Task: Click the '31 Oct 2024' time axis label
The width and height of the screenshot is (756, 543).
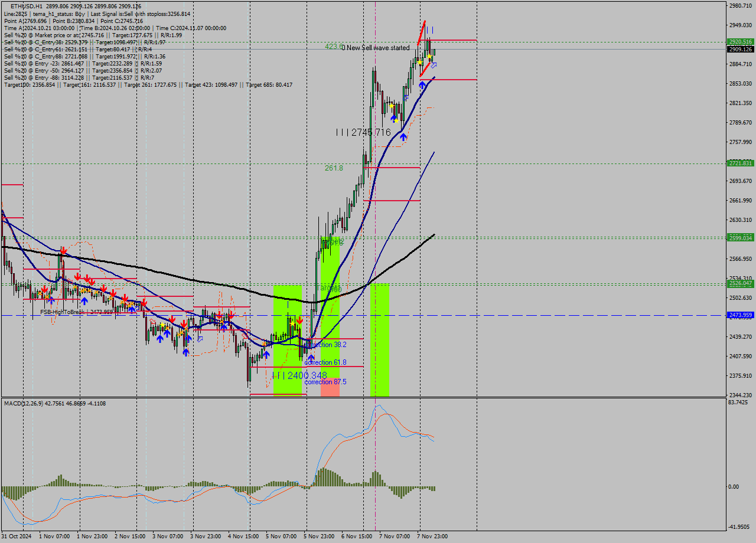Action: 16,537
